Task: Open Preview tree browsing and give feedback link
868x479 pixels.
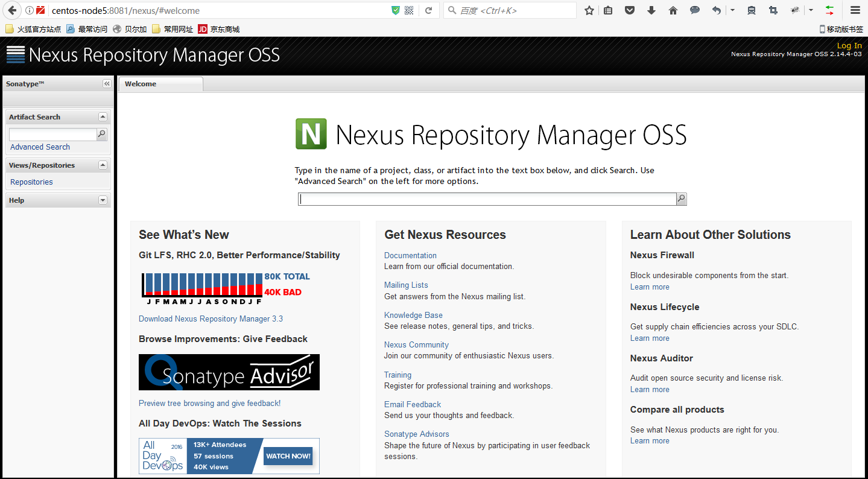Action: [209, 403]
